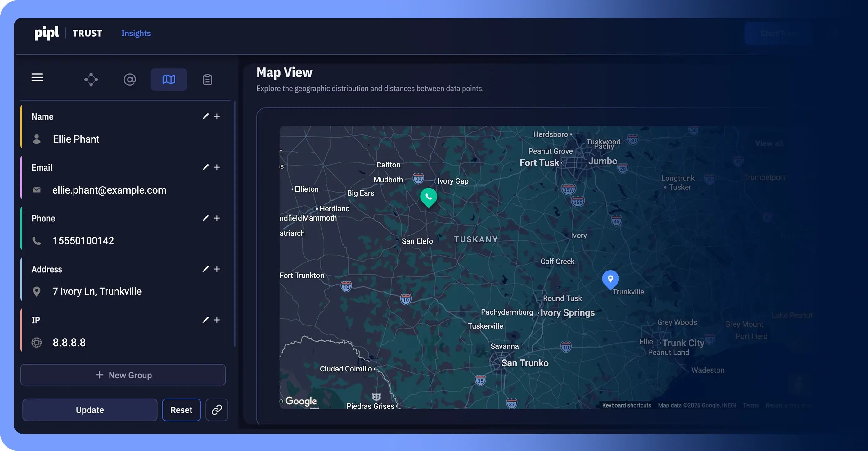The image size is (868, 451).
Task: Click the pipl logo
Action: pyautogui.click(x=47, y=33)
